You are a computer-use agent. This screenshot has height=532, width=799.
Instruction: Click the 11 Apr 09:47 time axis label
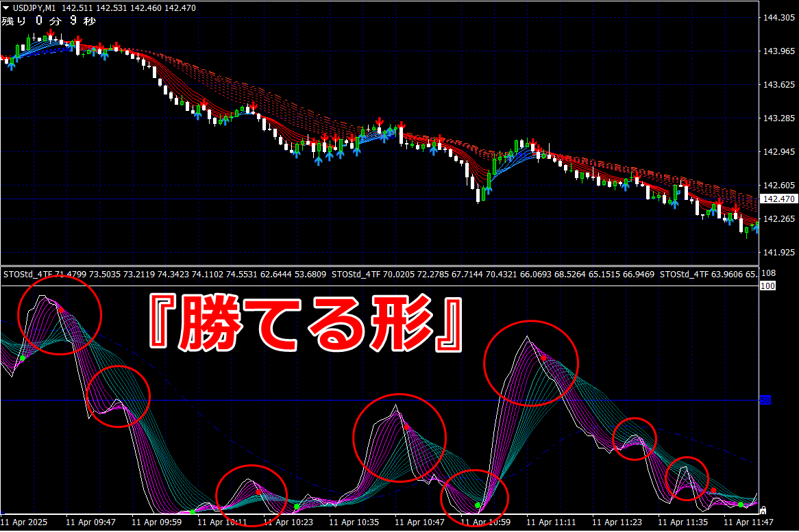90,522
